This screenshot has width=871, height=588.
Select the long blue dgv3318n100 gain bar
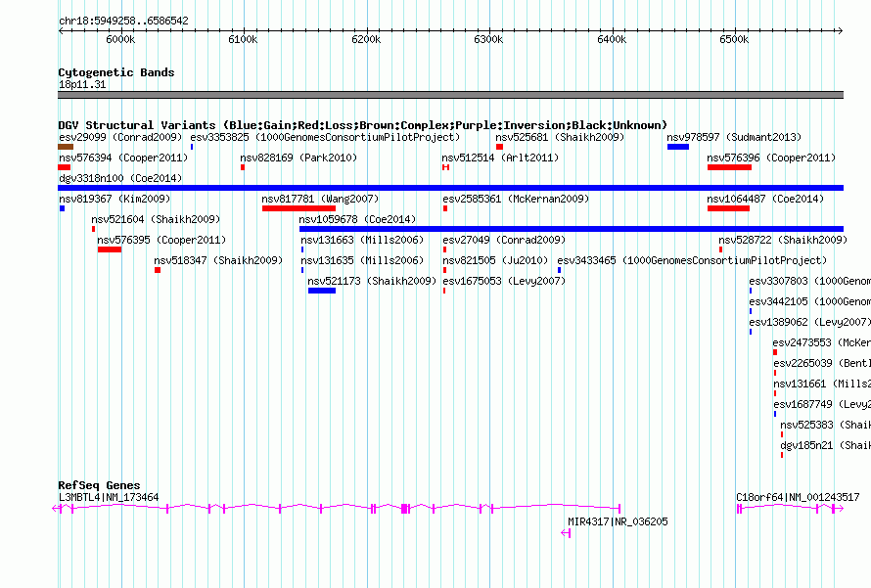pos(450,188)
